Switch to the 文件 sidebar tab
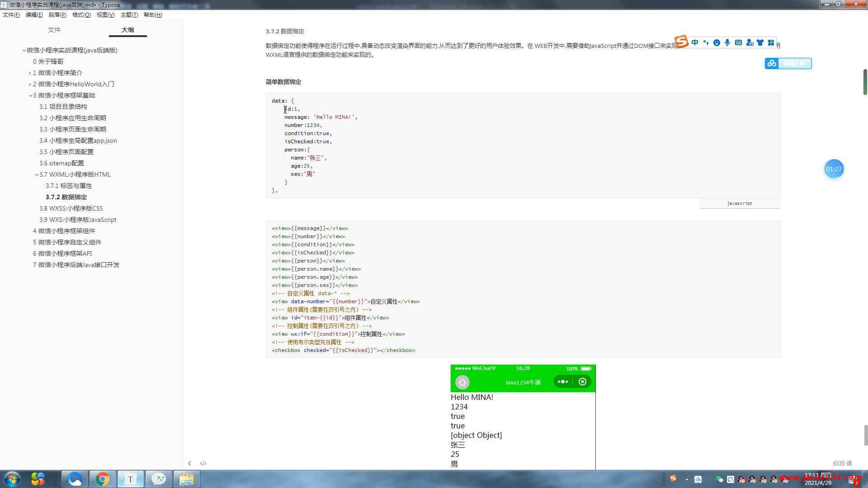Image resolution: width=868 pixels, height=488 pixels. click(54, 30)
